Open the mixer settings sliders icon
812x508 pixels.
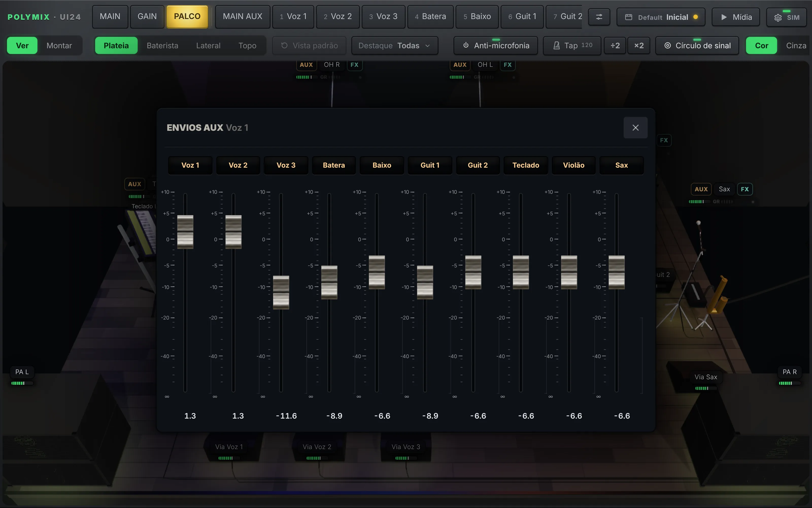599,17
